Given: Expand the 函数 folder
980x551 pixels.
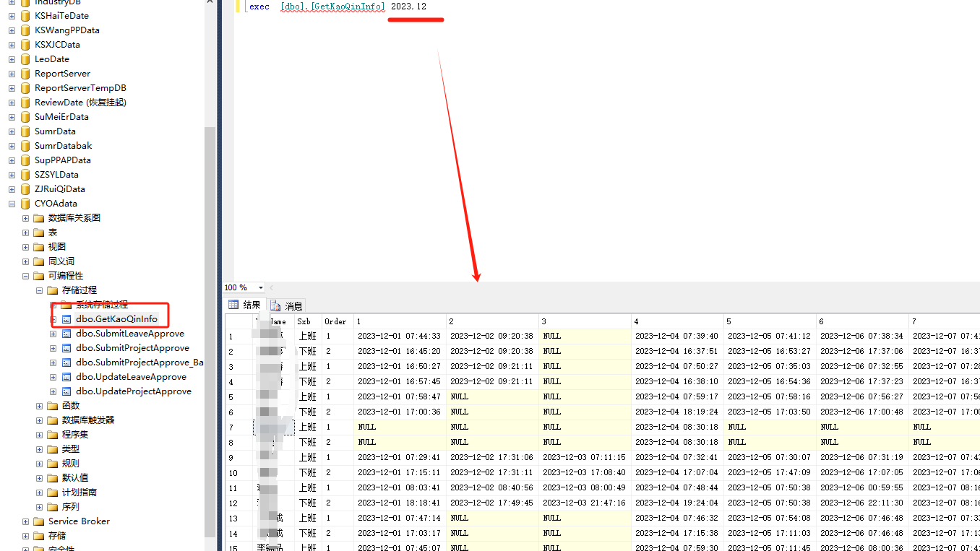Looking at the screenshot, I should click(x=39, y=406).
